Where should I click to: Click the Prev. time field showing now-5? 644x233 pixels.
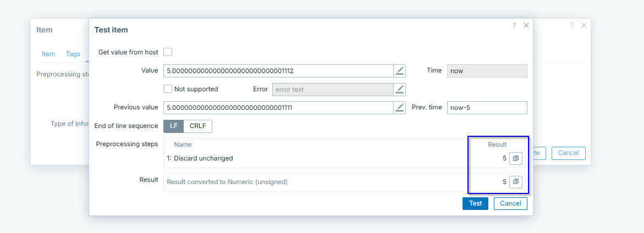tap(487, 108)
